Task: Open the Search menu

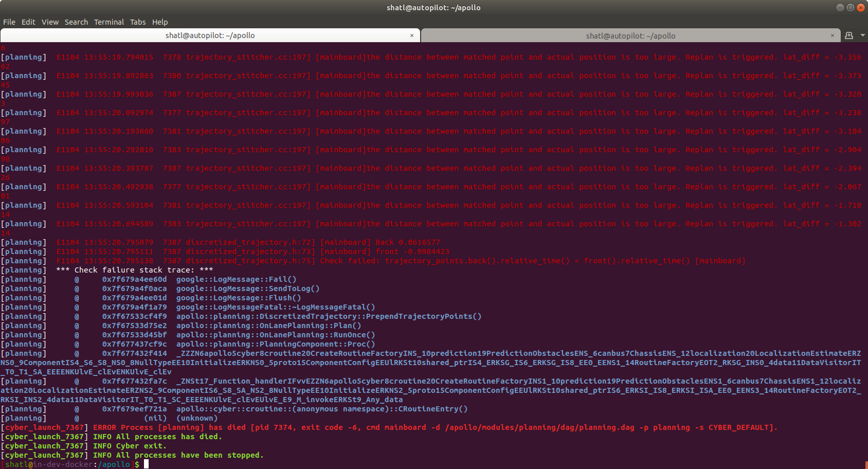Action: pyautogui.click(x=76, y=22)
